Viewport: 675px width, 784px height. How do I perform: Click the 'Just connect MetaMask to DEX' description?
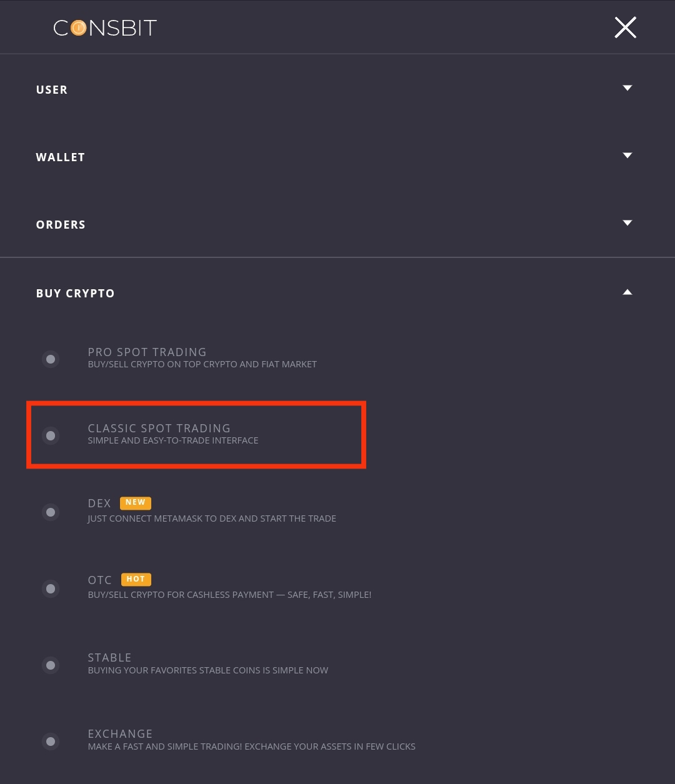pos(212,519)
